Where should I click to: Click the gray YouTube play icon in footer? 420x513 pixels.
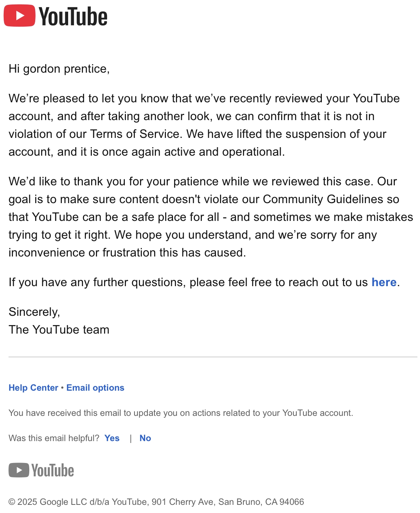coord(19,470)
